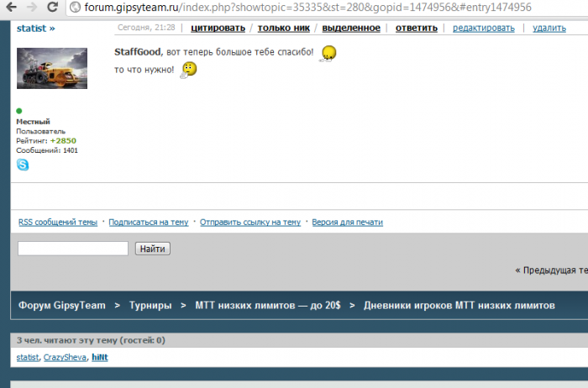Click into the topic search text field
The height and width of the screenshot is (388, 588).
tap(73, 249)
